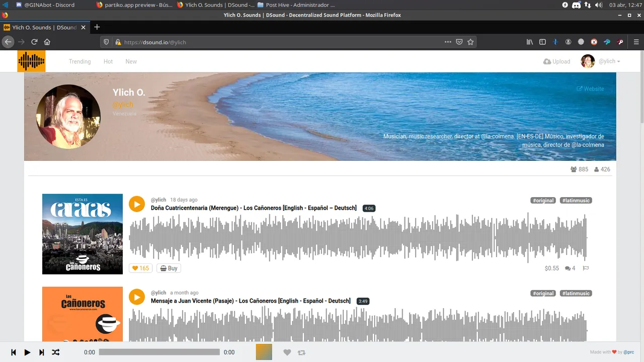Image resolution: width=644 pixels, height=362 pixels.
Task: Click the orange camera screenshot extension
Action: coord(594,42)
